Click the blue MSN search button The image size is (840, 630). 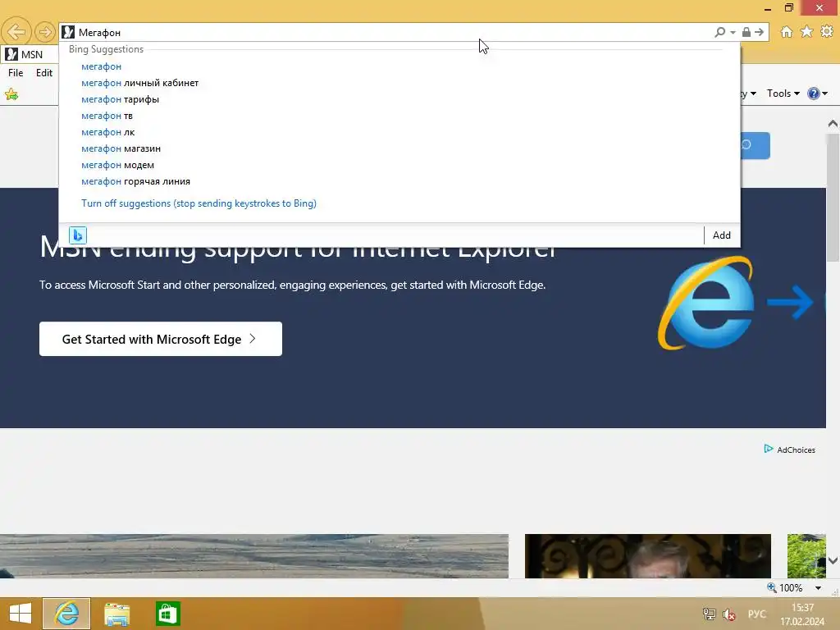[756, 145]
